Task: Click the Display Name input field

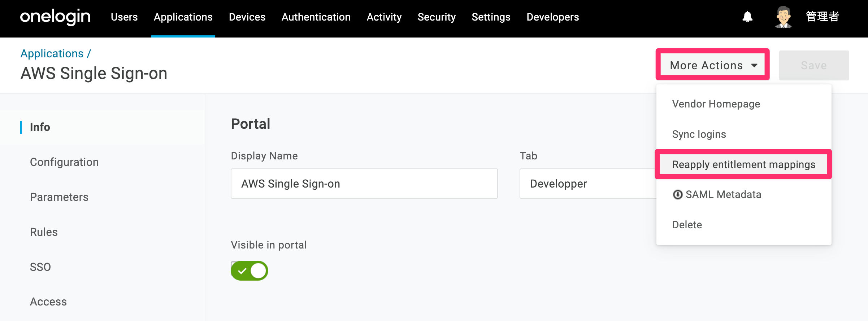Action: (x=364, y=184)
